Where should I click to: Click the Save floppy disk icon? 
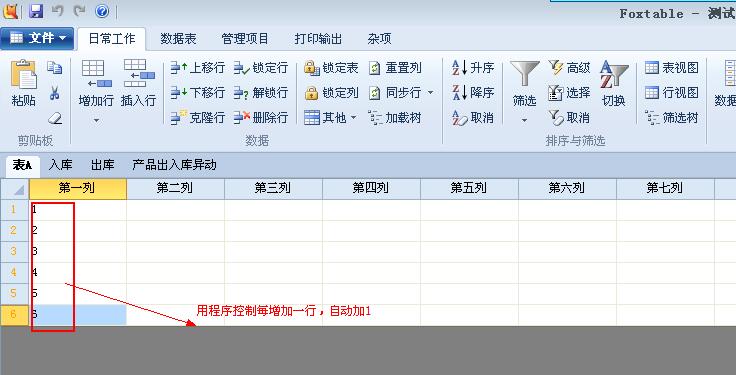click(36, 11)
